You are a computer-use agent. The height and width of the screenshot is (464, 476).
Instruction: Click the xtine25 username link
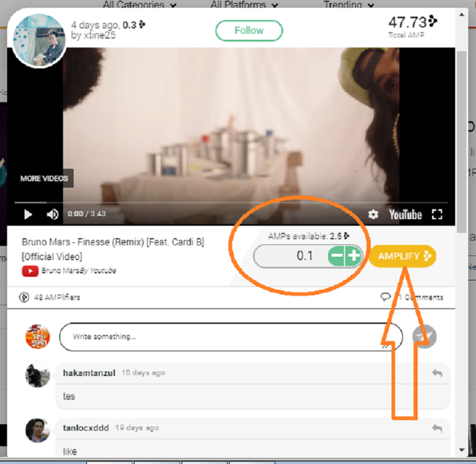pyautogui.click(x=99, y=35)
